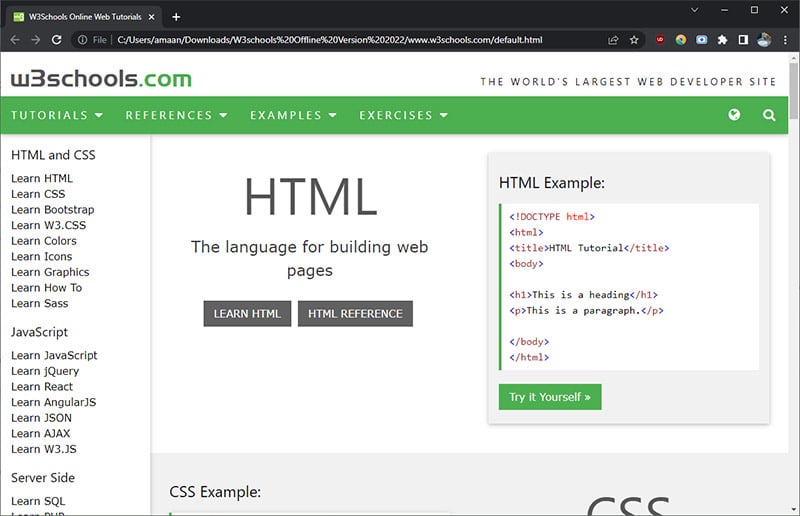
Task: Open the Extensions puzzle piece icon
Action: coord(722,39)
